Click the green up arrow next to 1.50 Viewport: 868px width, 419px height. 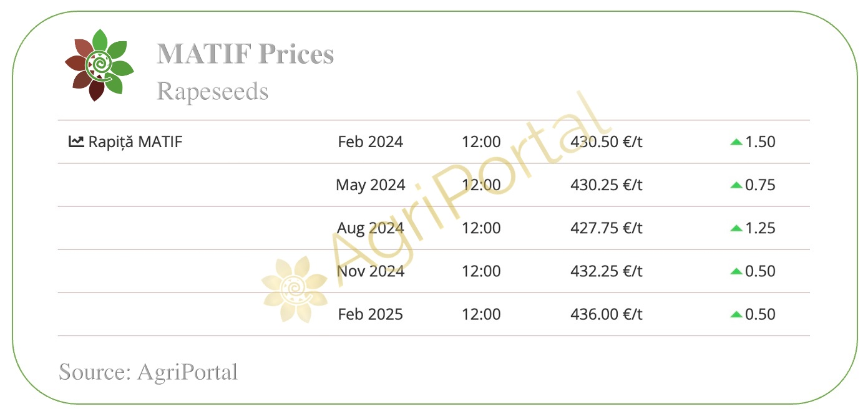pyautogui.click(x=736, y=142)
